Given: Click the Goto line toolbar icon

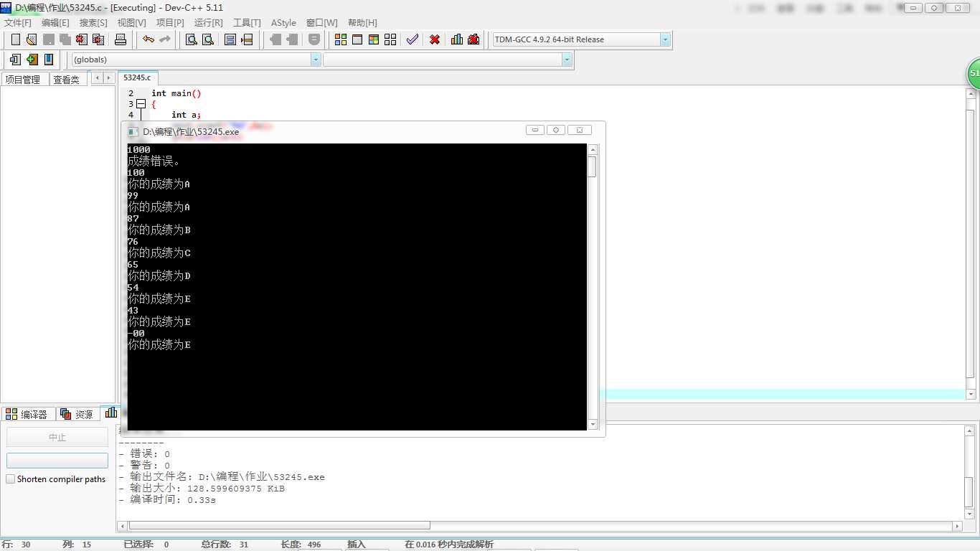Looking at the screenshot, I should [x=247, y=39].
